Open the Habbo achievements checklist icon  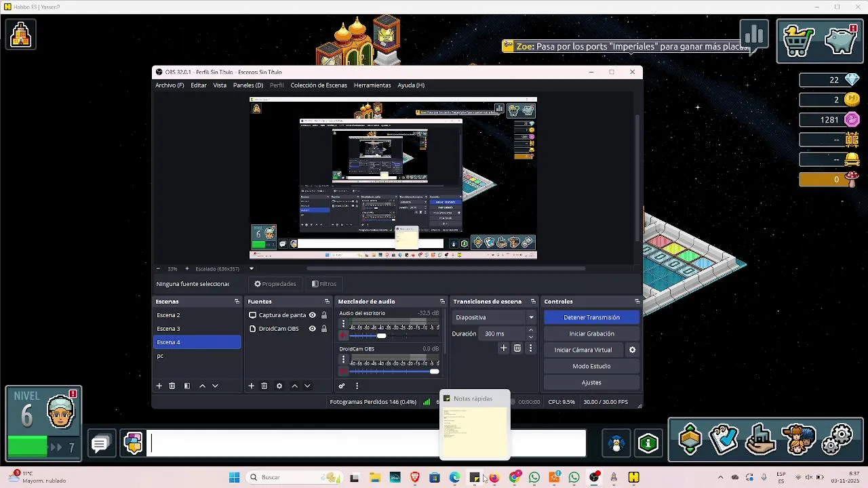724,439
